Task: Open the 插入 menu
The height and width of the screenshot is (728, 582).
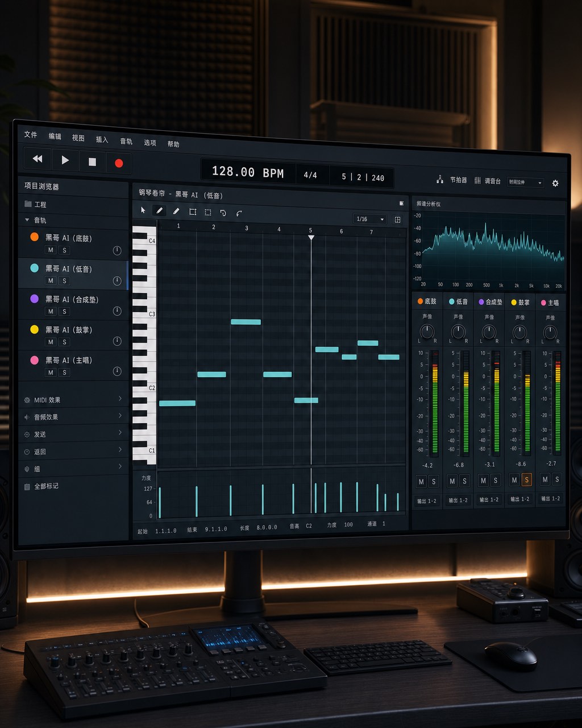Action: tap(102, 139)
